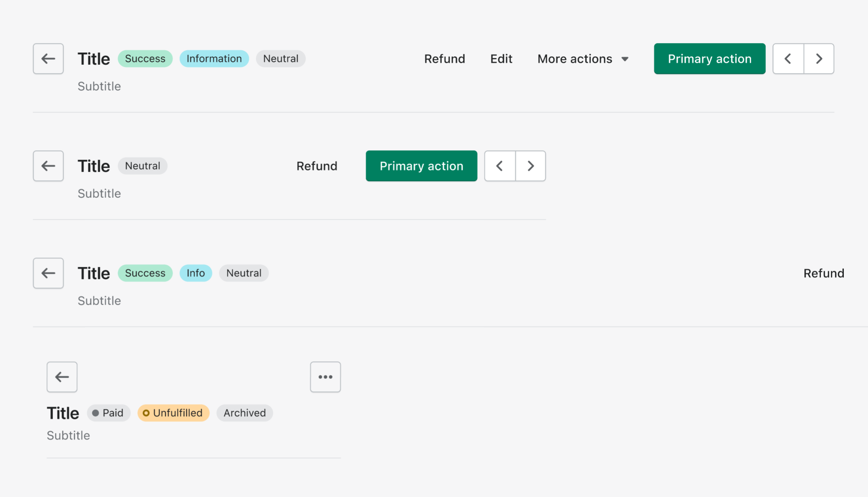Expand the dropdown arrow next to More actions

tap(625, 59)
